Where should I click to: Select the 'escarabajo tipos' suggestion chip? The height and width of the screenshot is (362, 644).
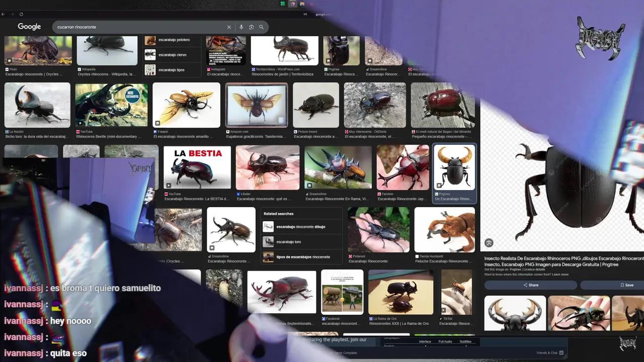tap(173, 70)
